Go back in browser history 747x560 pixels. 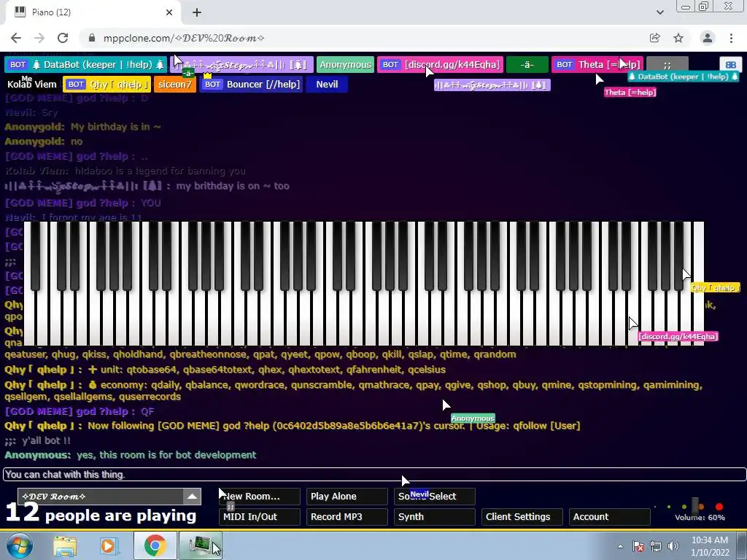coord(16,38)
